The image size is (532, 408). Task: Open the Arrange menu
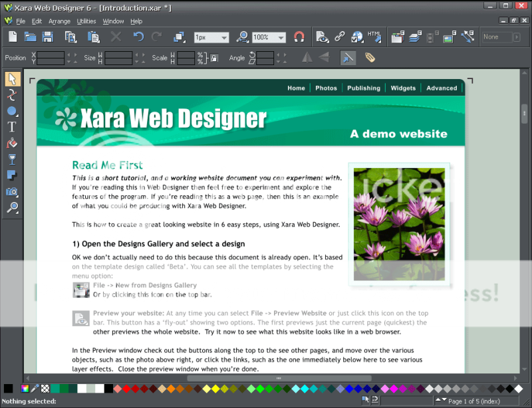coord(59,21)
